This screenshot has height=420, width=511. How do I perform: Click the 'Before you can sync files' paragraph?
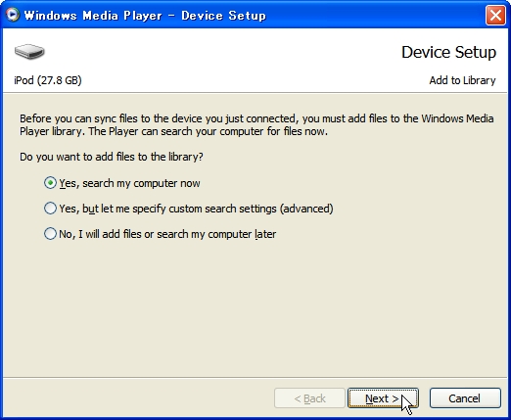(x=256, y=125)
